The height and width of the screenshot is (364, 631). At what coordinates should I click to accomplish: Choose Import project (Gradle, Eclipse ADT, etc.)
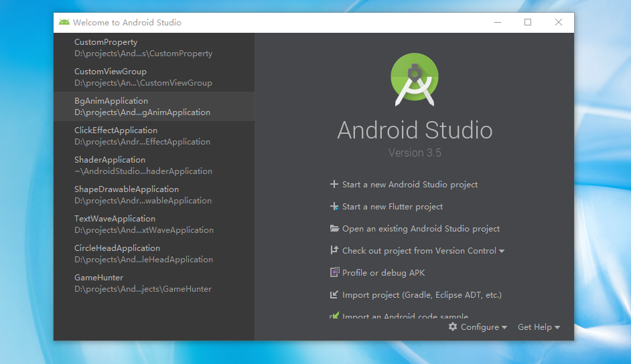click(x=416, y=295)
